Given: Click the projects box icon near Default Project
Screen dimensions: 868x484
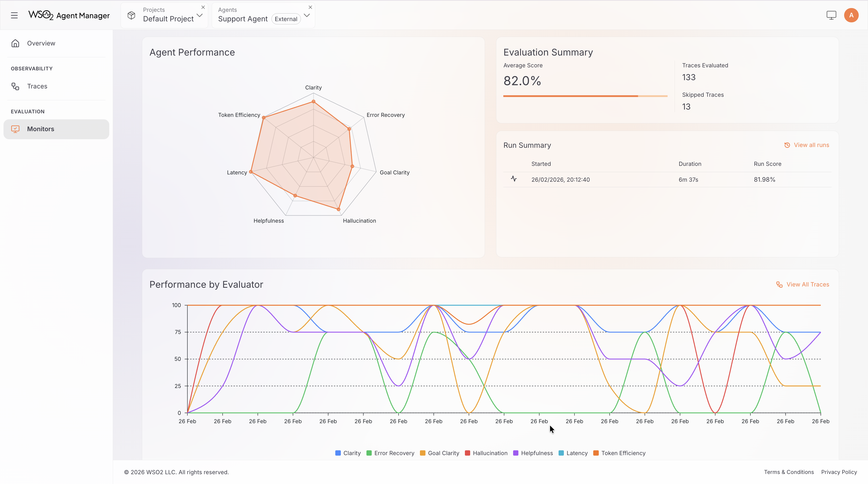Looking at the screenshot, I should 131,15.
